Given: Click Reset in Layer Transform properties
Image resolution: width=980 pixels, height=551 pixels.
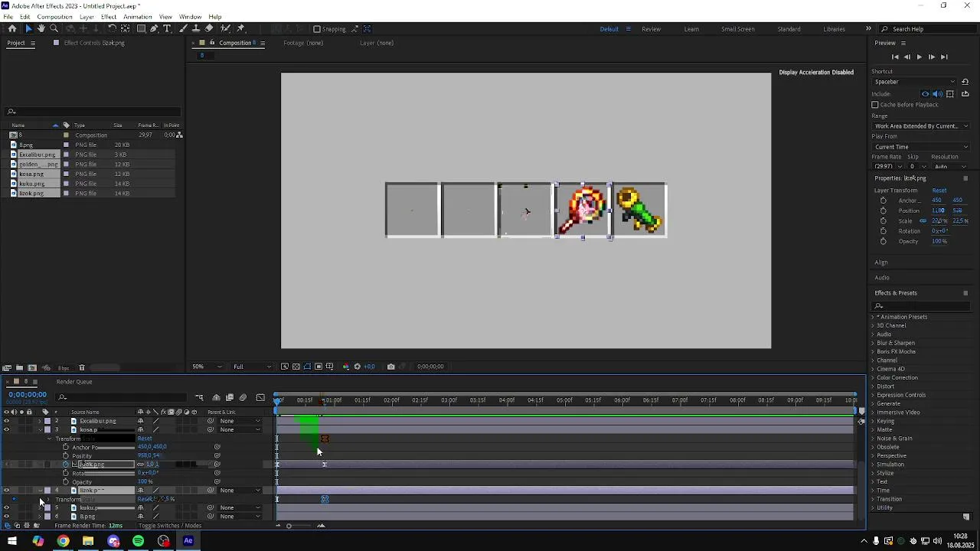Looking at the screenshot, I should pyautogui.click(x=939, y=191).
